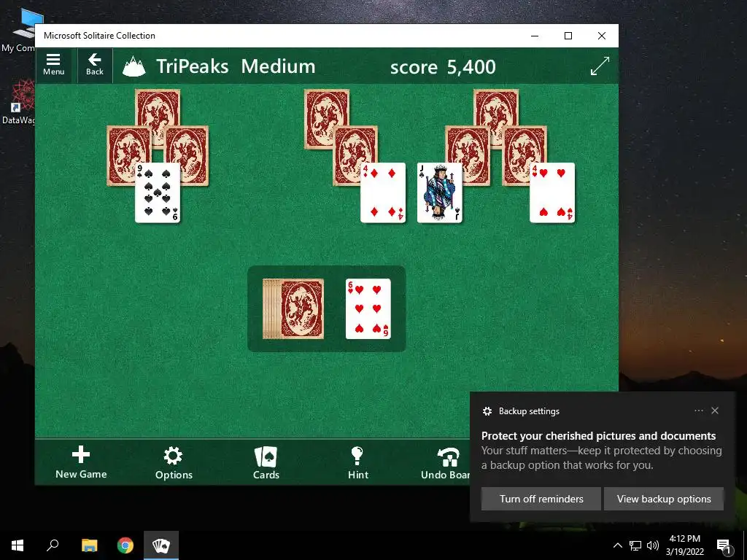Launch File Explorer from taskbar
Screen dimensions: 747x560
pos(89,545)
